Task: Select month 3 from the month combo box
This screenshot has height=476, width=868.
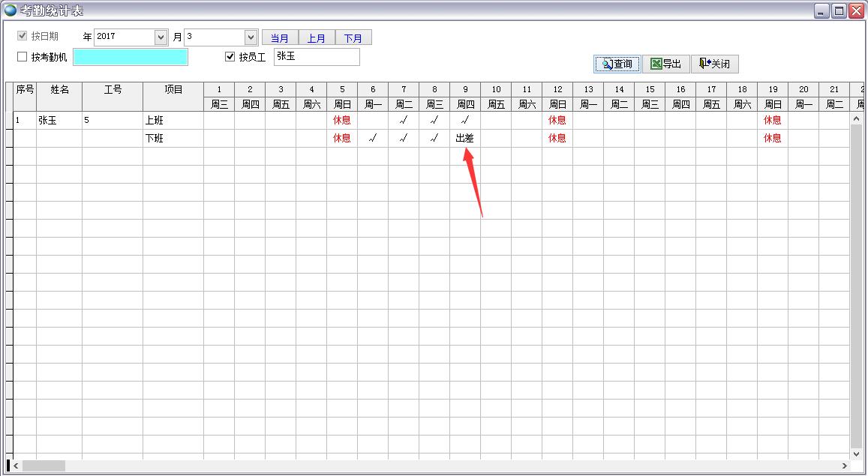Action: 218,36
